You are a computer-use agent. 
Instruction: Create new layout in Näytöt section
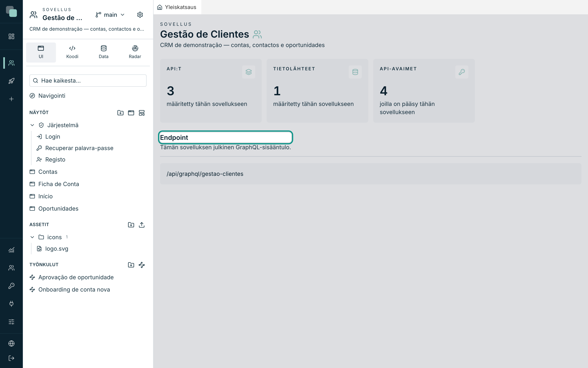(x=142, y=113)
